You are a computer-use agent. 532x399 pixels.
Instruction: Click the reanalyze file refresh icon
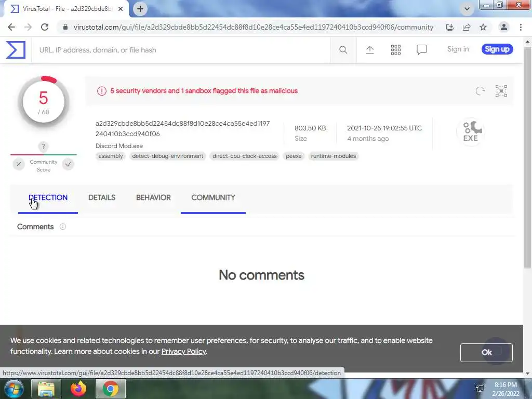(480, 91)
